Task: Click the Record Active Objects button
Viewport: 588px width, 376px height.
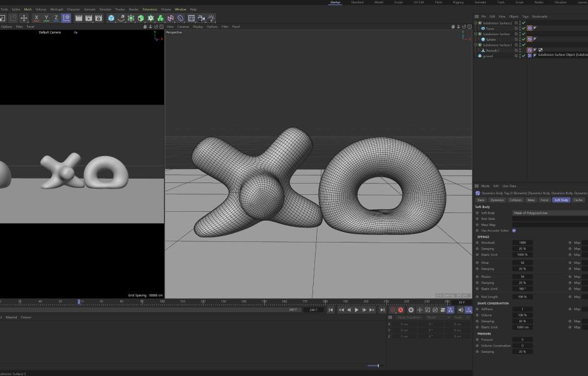Action: 393,310
